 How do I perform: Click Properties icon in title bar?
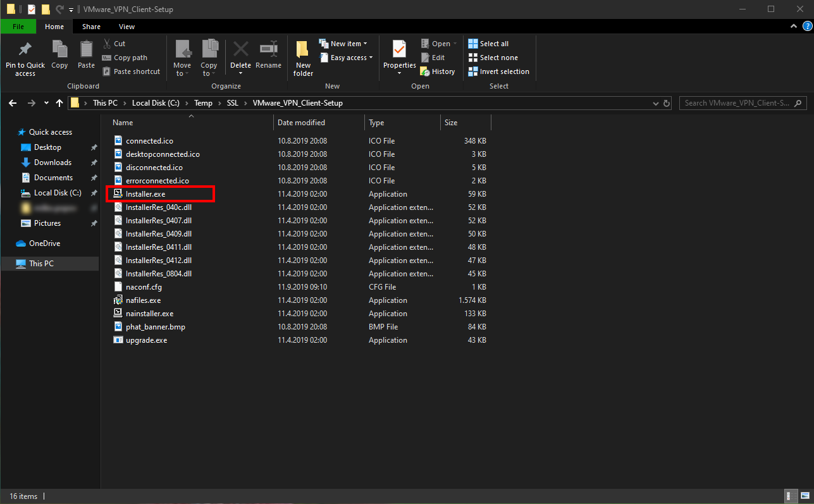[31, 9]
